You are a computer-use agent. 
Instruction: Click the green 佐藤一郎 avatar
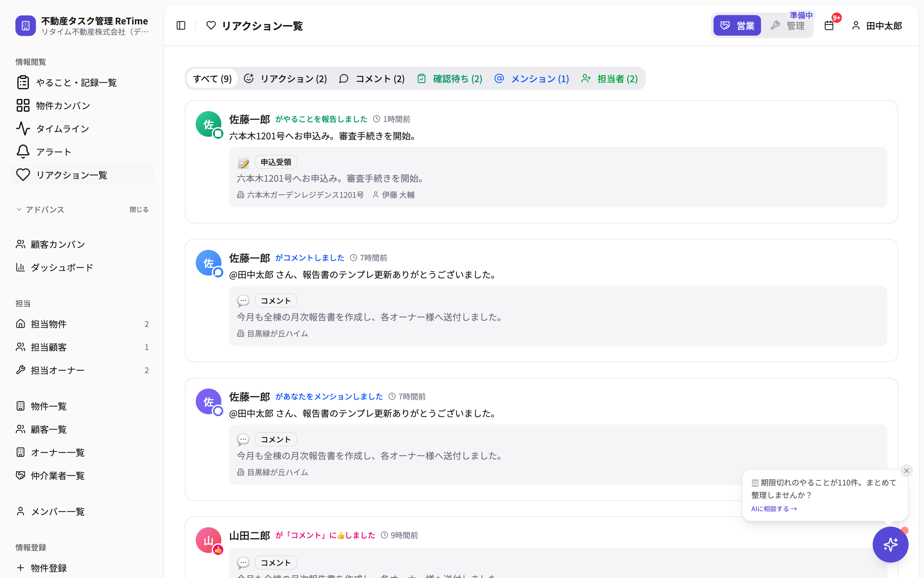[x=209, y=124]
